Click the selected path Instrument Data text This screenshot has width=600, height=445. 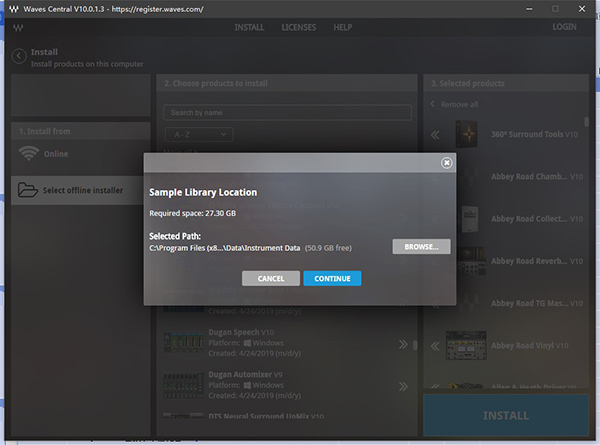coord(225,248)
